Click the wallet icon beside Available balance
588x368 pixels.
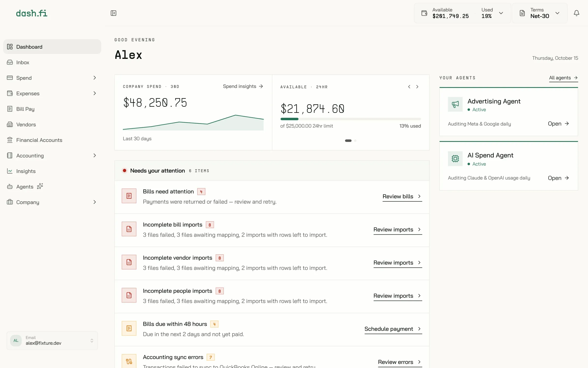[x=424, y=13]
